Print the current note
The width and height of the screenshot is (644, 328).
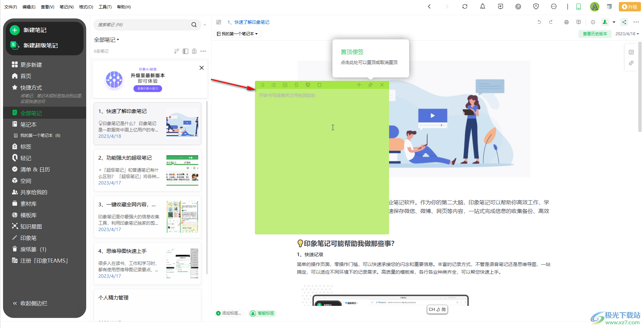(567, 22)
